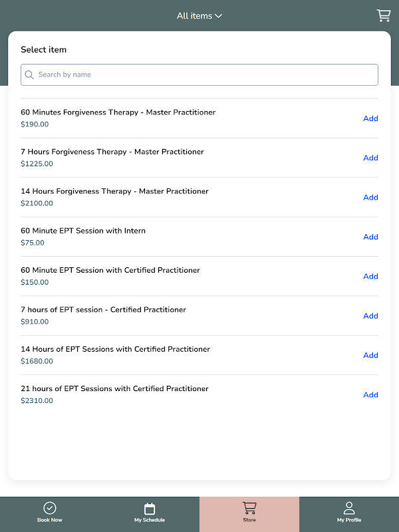This screenshot has width=399, height=532.
Task: Click the chevron next to All items
Action: pos(219,16)
